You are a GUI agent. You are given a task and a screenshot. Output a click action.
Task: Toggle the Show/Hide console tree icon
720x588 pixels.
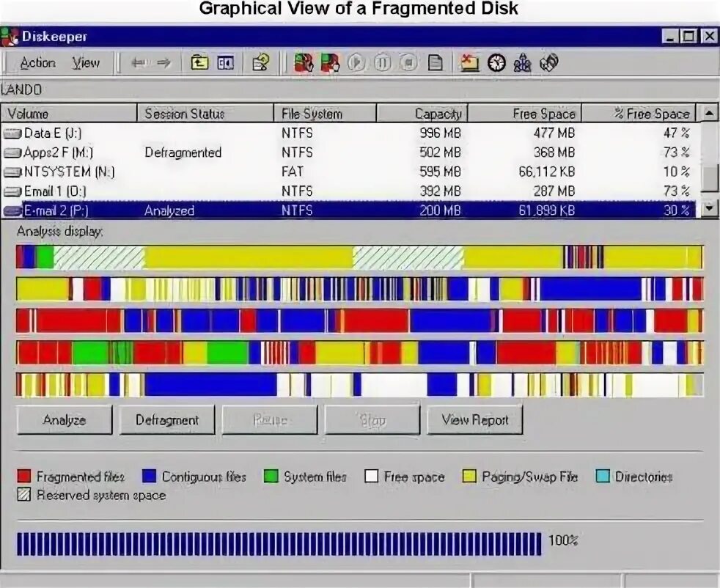click(226, 62)
